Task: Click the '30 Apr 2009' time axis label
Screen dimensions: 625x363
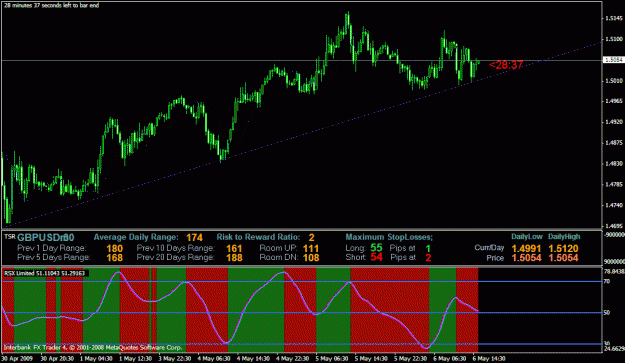Action: 16,358
